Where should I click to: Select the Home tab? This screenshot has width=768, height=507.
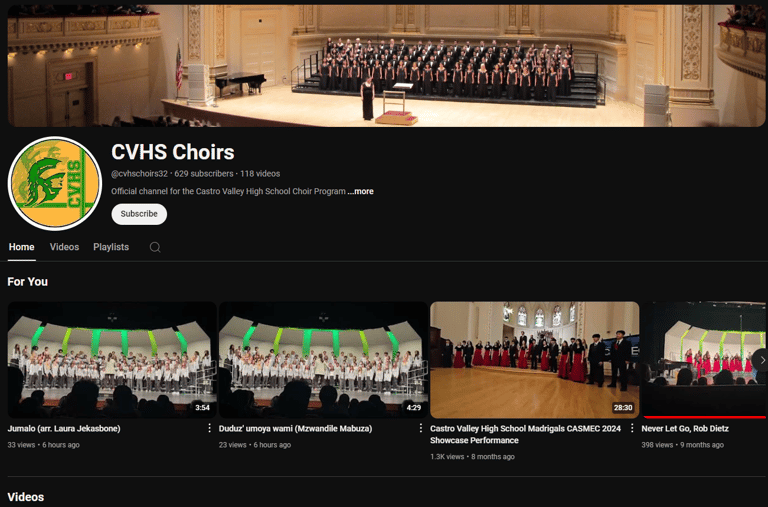pyautogui.click(x=22, y=247)
